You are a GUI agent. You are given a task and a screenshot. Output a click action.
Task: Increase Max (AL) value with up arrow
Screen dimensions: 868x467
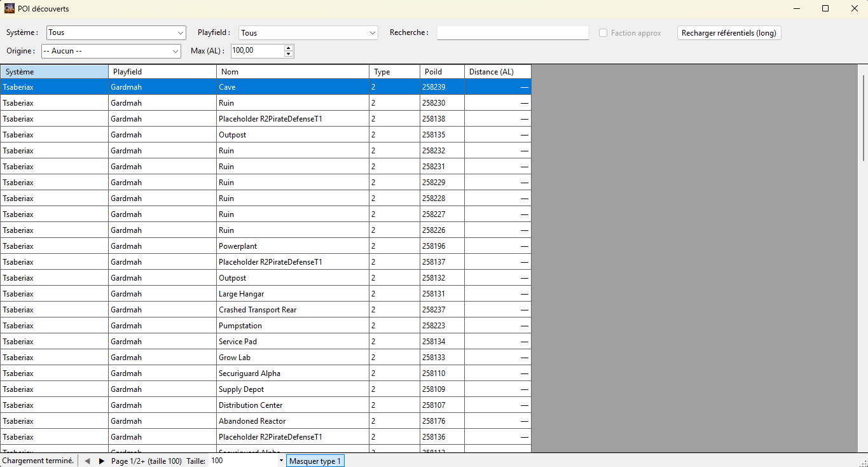click(x=289, y=48)
